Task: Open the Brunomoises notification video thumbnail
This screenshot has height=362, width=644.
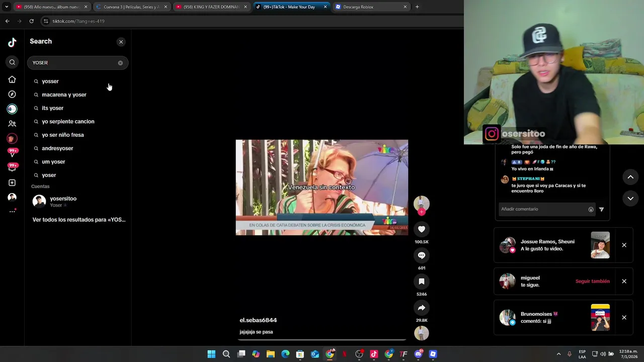Action: [x=600, y=317]
